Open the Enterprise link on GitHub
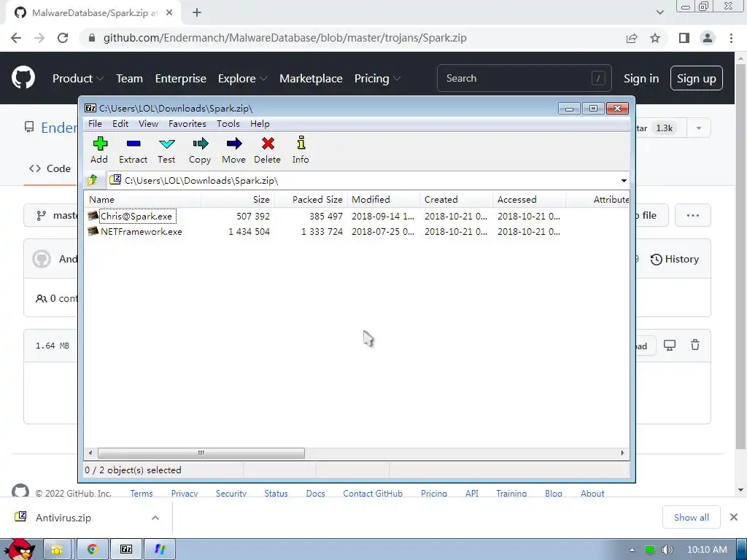Screen dimensions: 747x560 coord(181,79)
